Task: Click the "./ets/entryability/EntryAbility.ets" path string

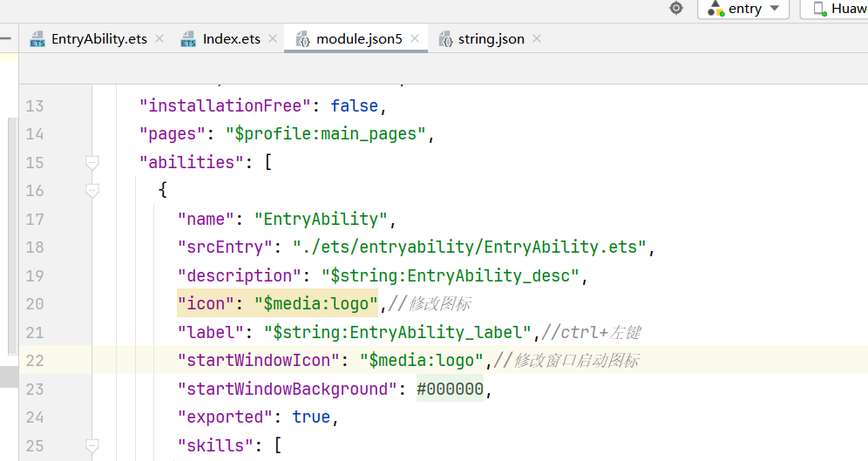Action: pos(470,247)
